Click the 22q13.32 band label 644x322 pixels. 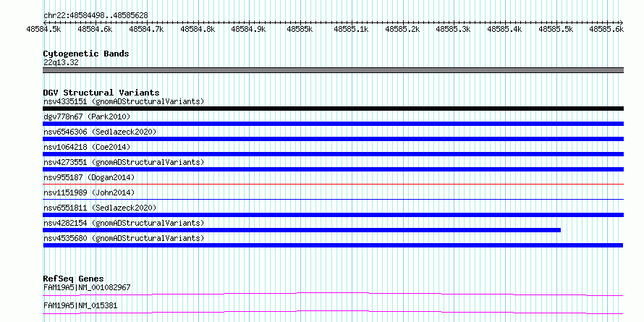click(x=62, y=63)
